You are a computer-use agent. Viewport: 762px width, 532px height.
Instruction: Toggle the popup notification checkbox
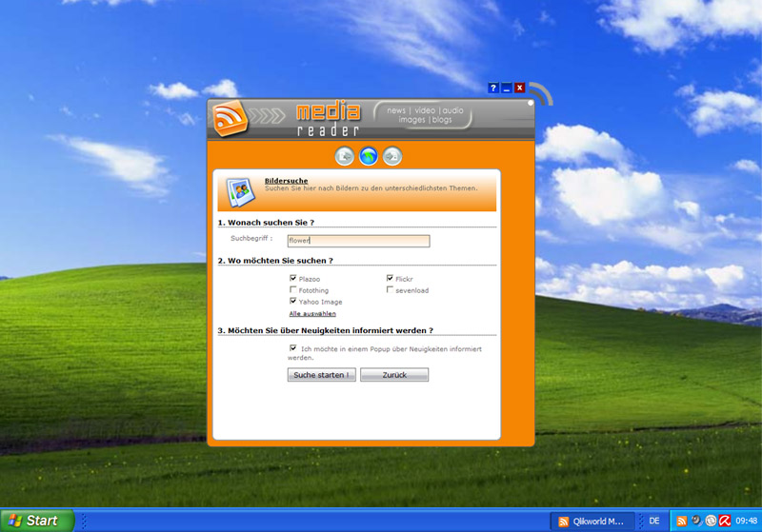(292, 348)
